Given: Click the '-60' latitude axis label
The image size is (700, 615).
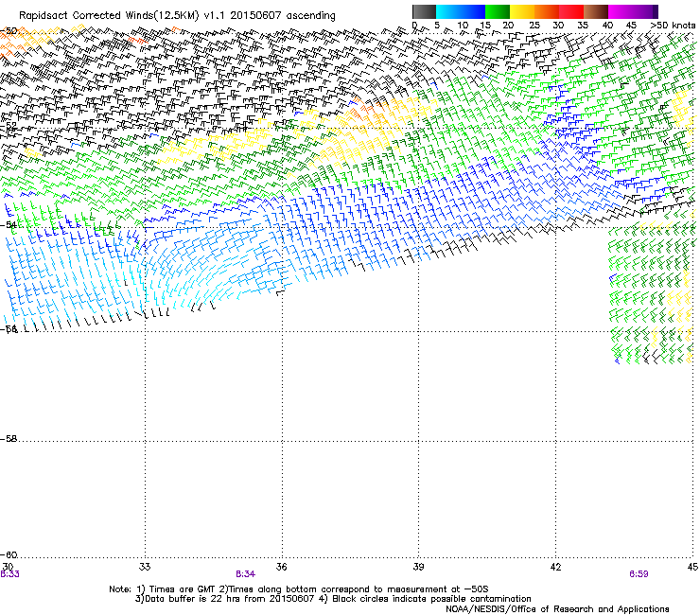Looking at the screenshot, I should (8, 555).
